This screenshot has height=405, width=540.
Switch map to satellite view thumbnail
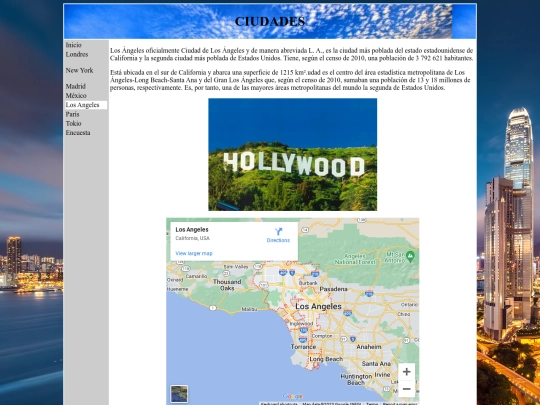[179, 394]
